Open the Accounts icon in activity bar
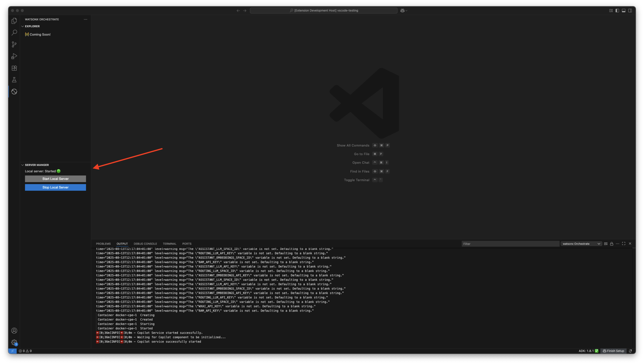This screenshot has height=364, width=644. pyautogui.click(x=14, y=331)
